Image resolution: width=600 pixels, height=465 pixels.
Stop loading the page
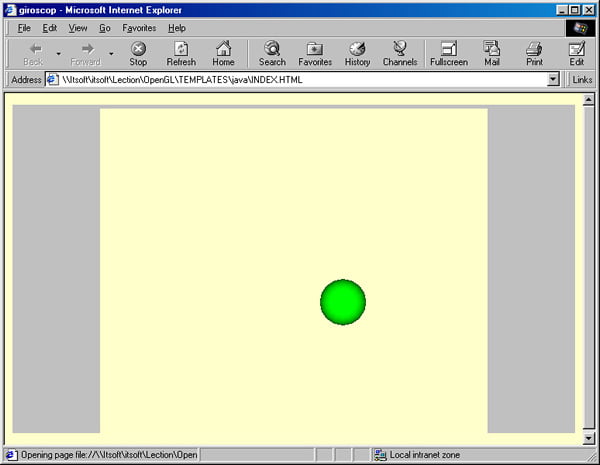coord(138,54)
